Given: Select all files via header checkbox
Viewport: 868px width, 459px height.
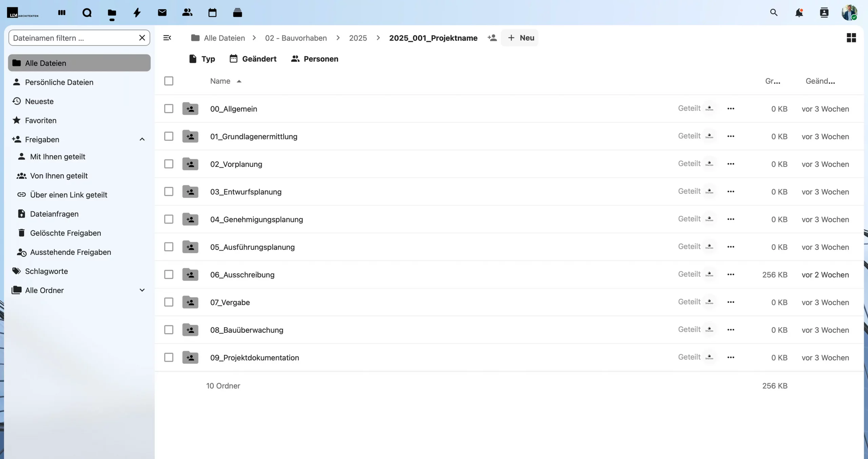Looking at the screenshot, I should (x=169, y=81).
